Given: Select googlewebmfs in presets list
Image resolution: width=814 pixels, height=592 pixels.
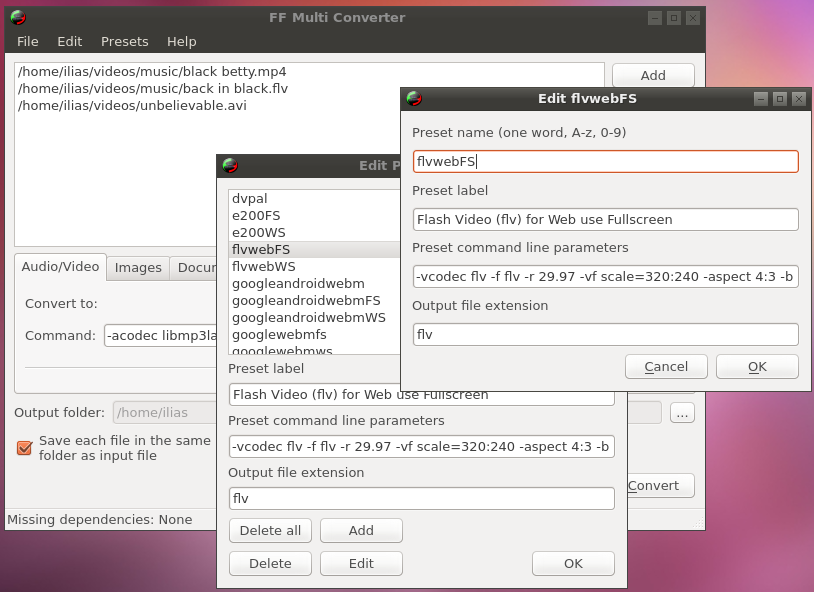Looking at the screenshot, I should tap(314, 334).
